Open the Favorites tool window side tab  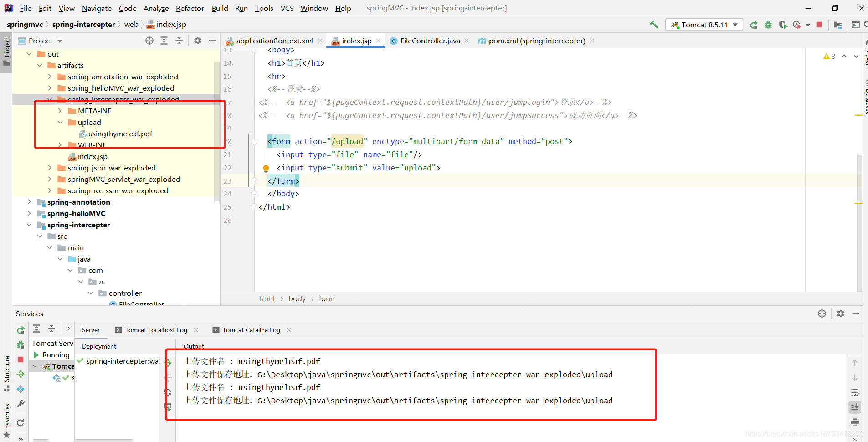click(6, 421)
